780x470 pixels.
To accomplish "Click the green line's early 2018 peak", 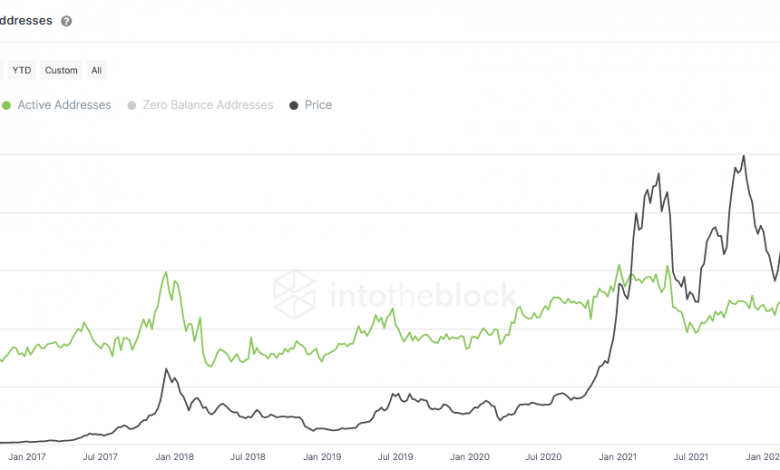I will pos(166,272).
